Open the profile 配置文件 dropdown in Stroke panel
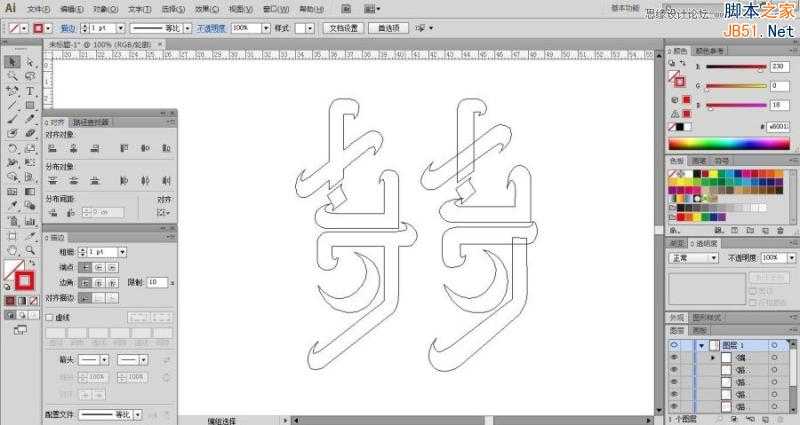The width and height of the screenshot is (800, 425). point(137,415)
